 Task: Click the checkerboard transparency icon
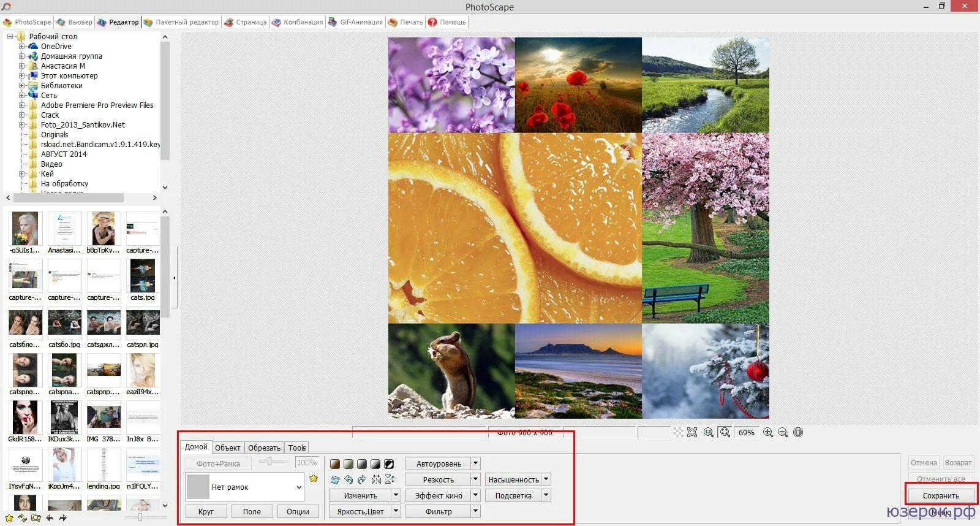(679, 432)
